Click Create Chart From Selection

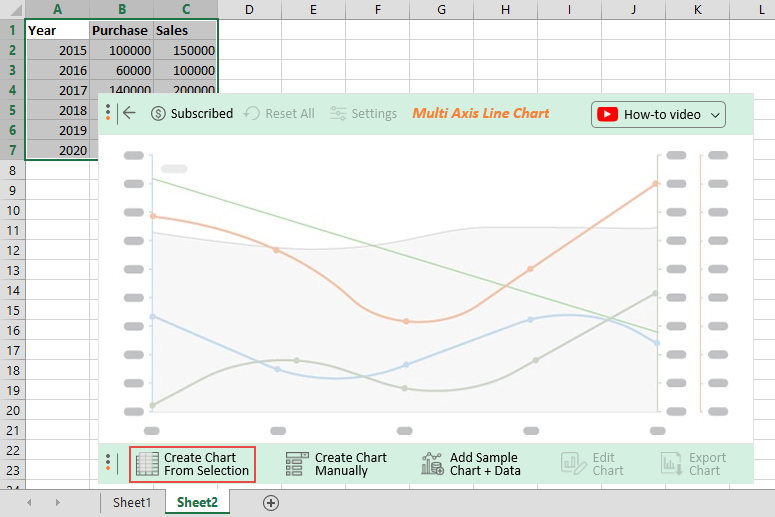192,464
